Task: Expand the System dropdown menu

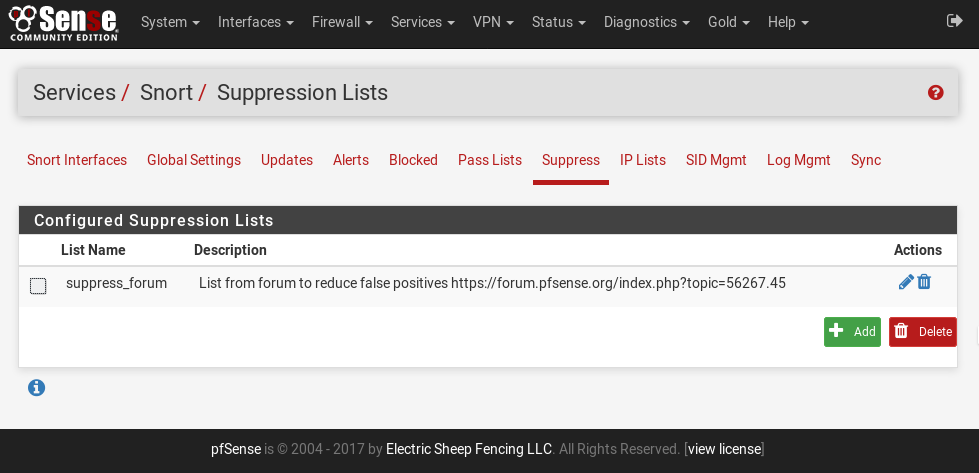Action: tap(170, 22)
